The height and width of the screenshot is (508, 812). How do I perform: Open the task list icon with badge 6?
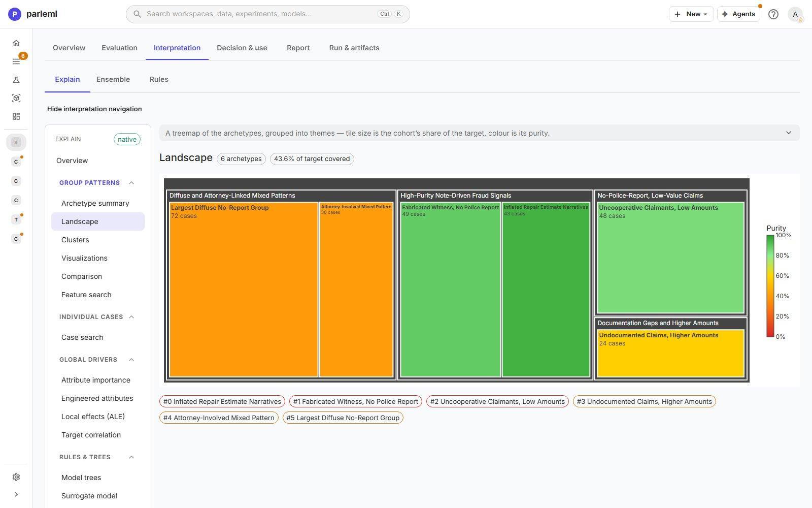coord(16,61)
